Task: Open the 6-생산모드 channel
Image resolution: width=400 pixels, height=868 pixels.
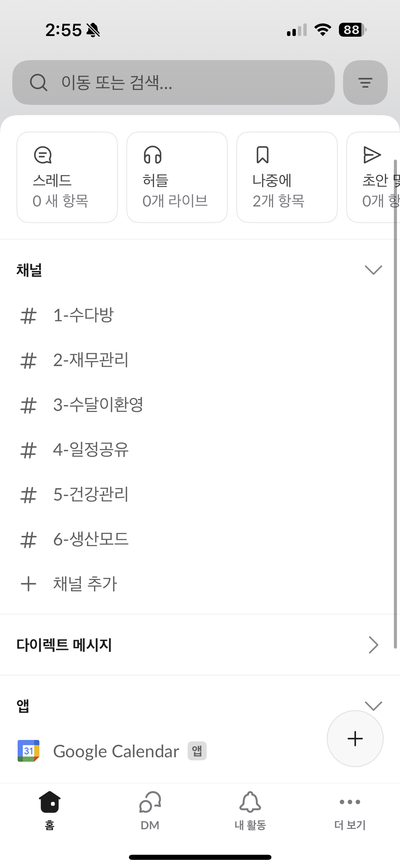Action: (91, 539)
